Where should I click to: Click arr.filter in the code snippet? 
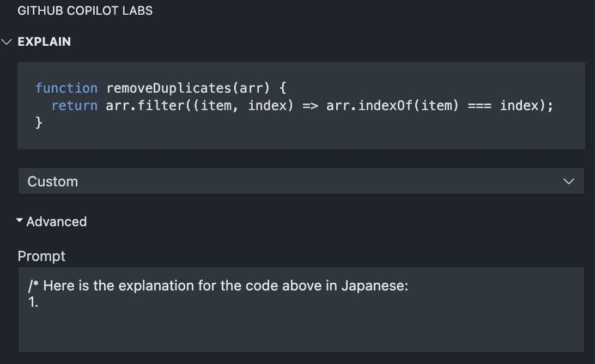(145, 106)
